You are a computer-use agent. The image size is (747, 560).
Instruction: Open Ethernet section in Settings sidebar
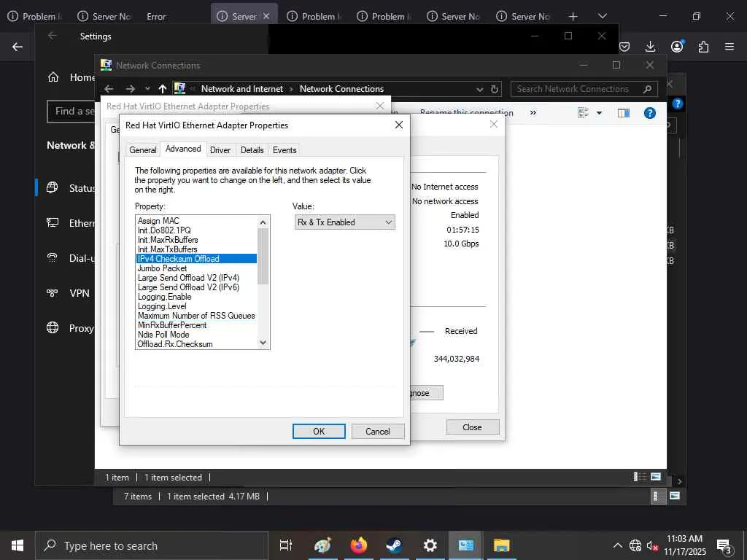[x=71, y=223]
